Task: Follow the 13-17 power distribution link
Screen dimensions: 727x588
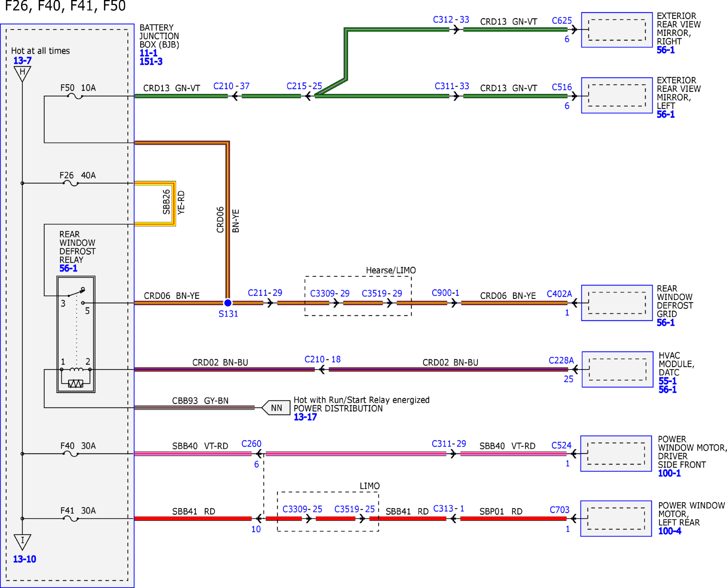Action: click(305, 417)
